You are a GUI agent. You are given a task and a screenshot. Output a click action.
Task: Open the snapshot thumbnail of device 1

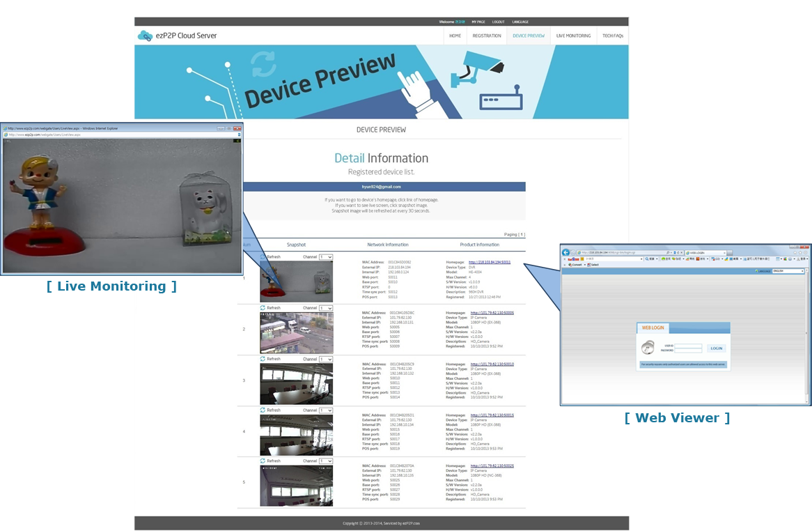point(296,282)
